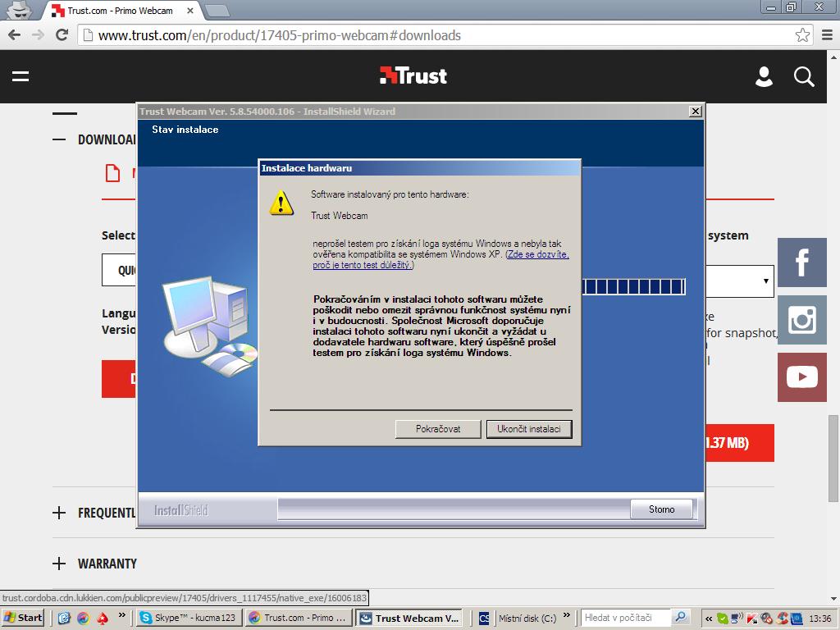This screenshot has height=630, width=840.
Task: Click the system clock showing 13:36
Action: tap(819, 619)
